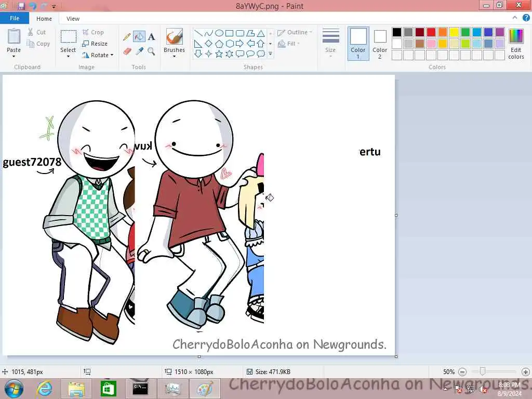Choose the Six-point star shape
532x399 pixels.
[x=229, y=54]
